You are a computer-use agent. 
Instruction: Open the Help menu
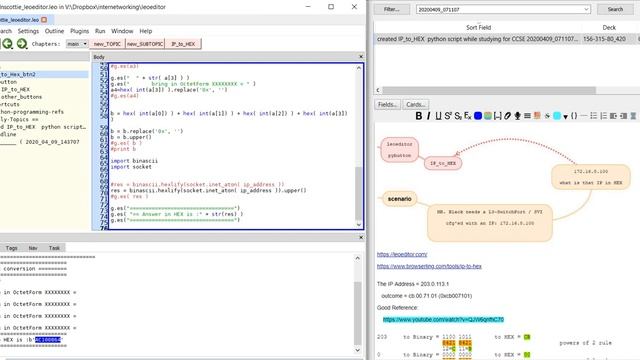point(146,31)
